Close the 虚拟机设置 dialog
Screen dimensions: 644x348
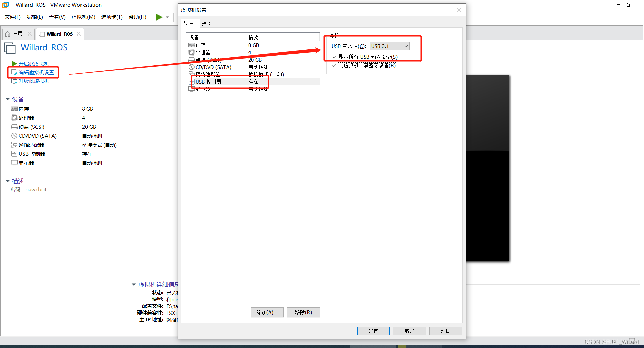pos(459,10)
